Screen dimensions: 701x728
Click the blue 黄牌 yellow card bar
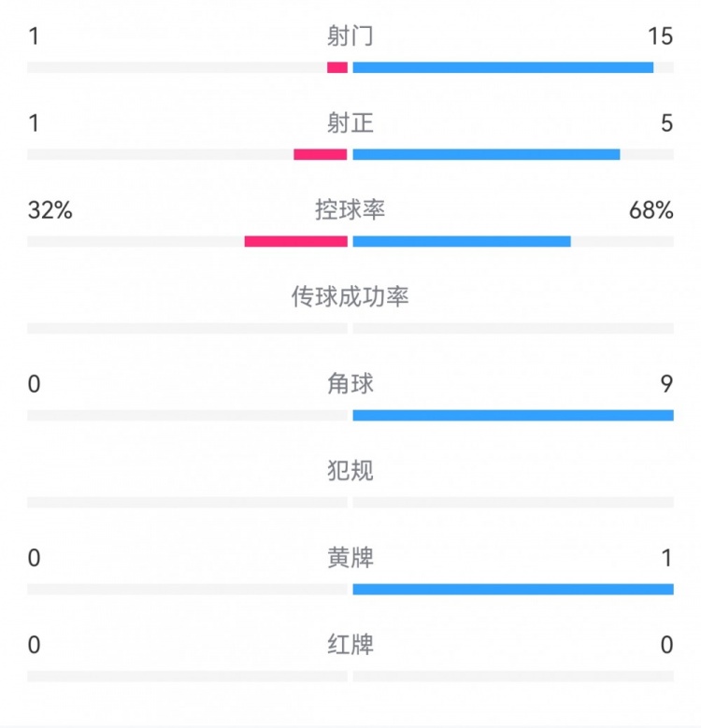coord(513,589)
